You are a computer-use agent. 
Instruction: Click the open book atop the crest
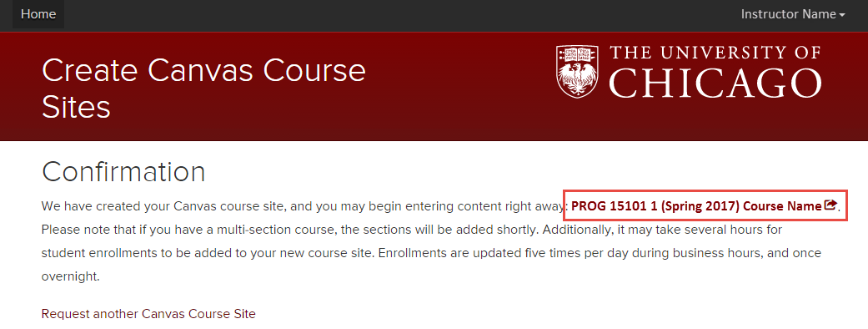coord(577,53)
